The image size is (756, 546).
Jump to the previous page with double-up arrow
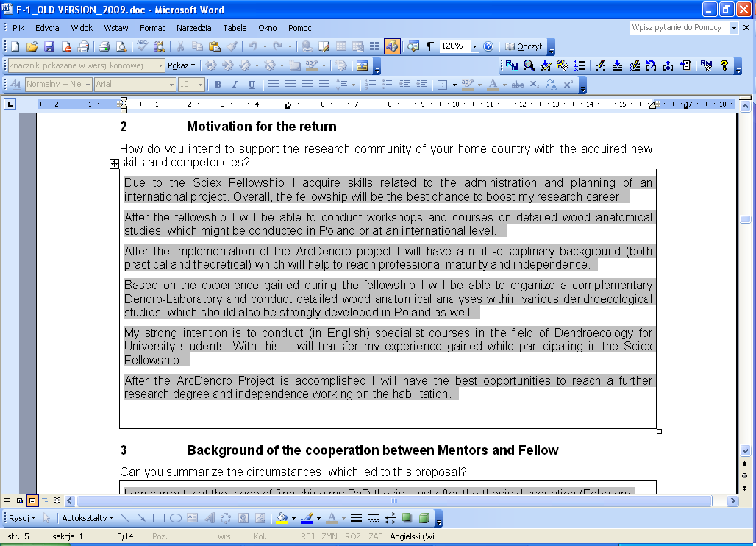pos(745,464)
